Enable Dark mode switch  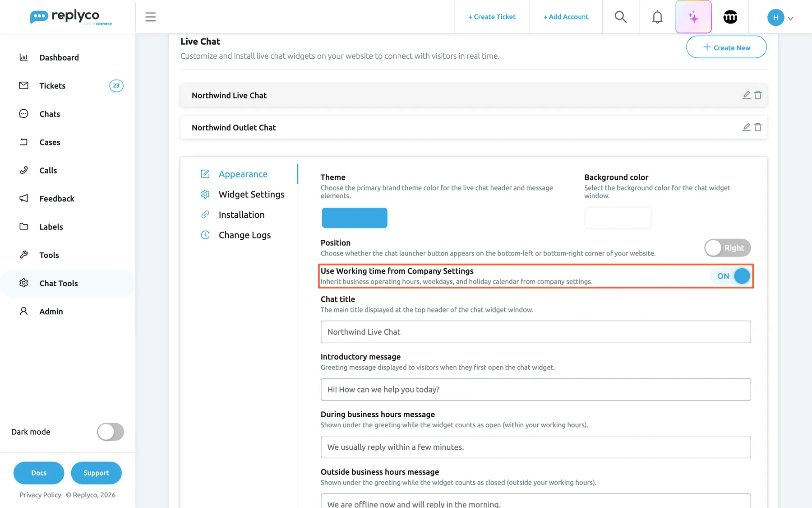[111, 432]
